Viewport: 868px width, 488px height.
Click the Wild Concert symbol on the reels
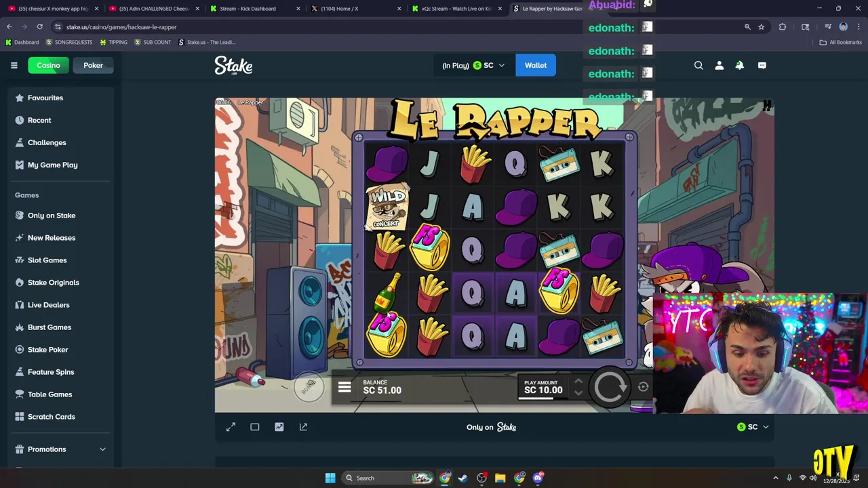point(387,206)
